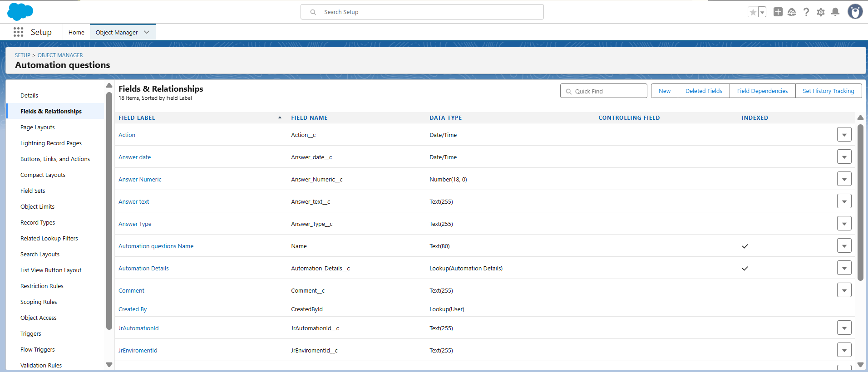Click the fields table scroll-down arrow

(860, 364)
